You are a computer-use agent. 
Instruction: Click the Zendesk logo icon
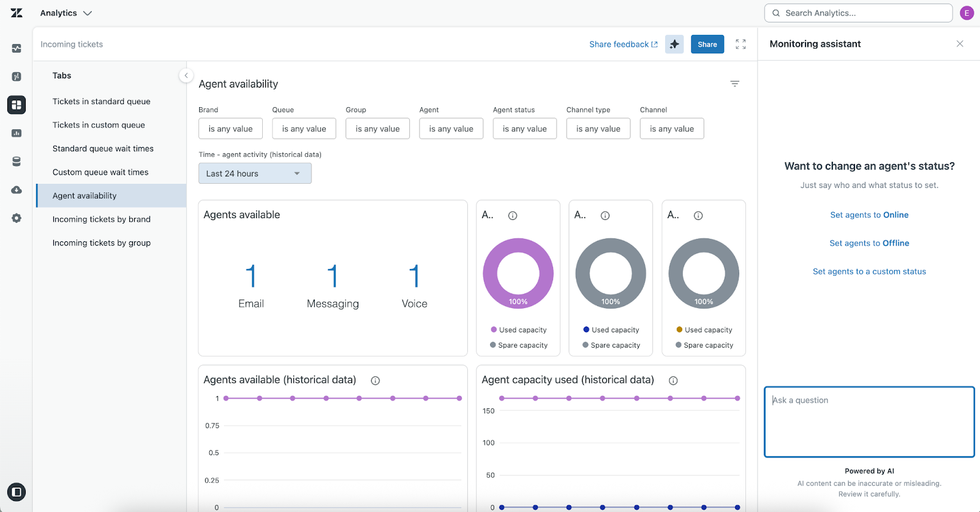pyautogui.click(x=17, y=13)
